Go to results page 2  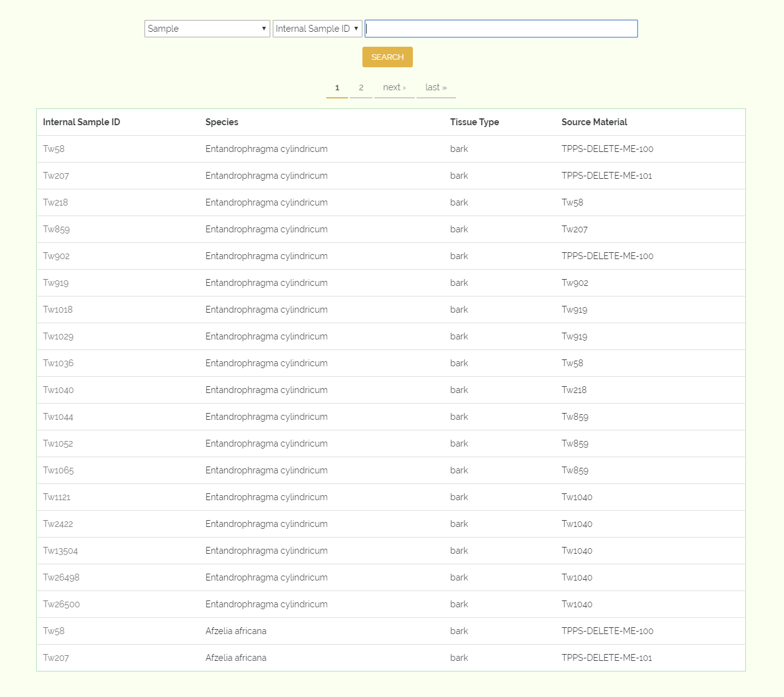point(361,88)
